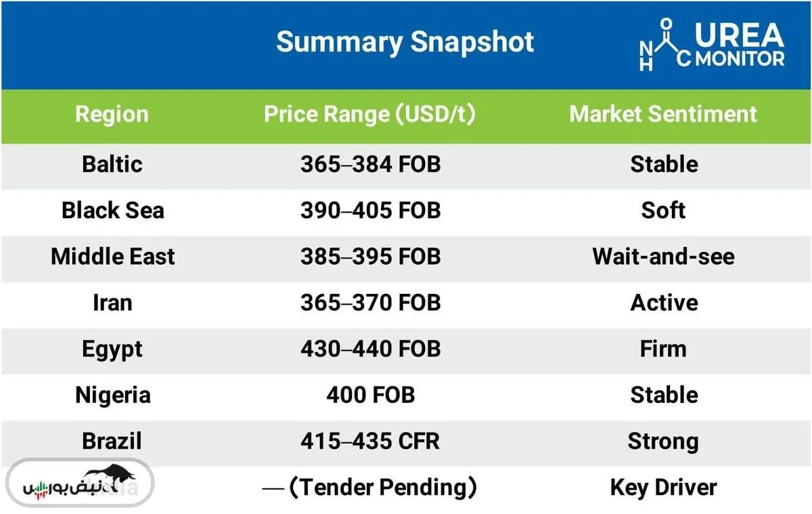Select the Price Range (USD/t) header
This screenshot has width=812, height=514.
(369, 114)
